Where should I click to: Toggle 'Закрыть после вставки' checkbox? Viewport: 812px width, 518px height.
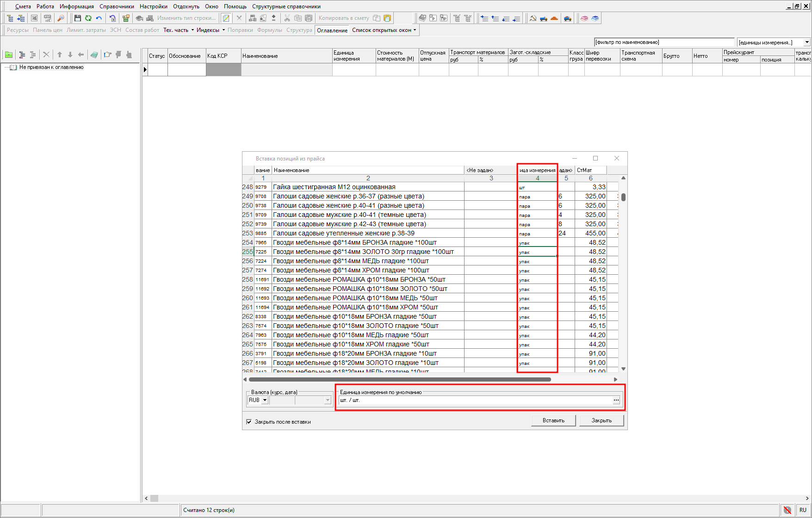point(249,422)
